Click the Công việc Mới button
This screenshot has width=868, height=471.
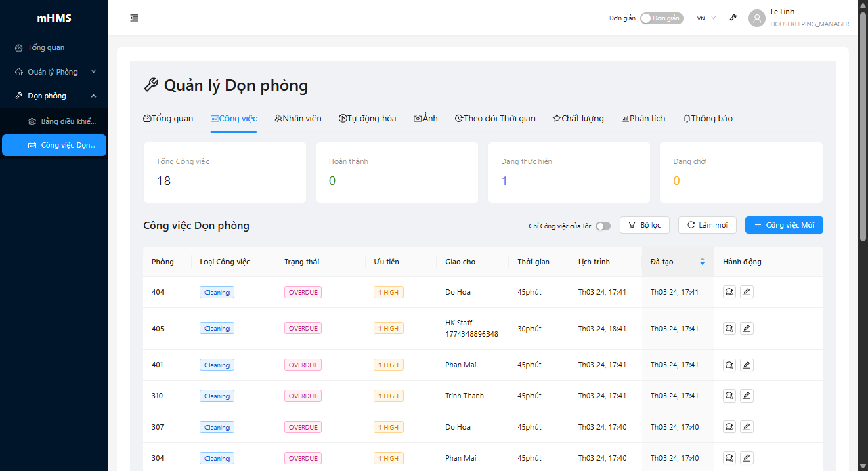784,225
